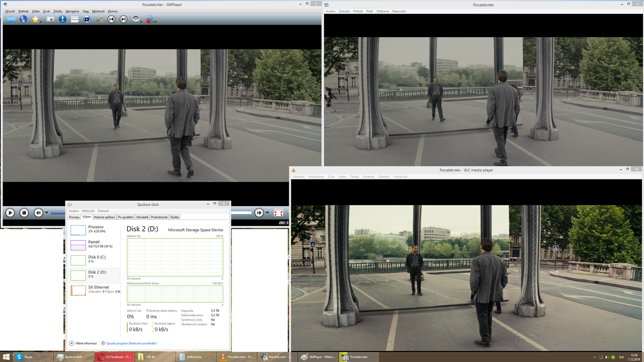Image resolution: width=644 pixels, height=362 pixels.
Task: Click the SMPlayer open URL globe icon
Action: point(24,19)
